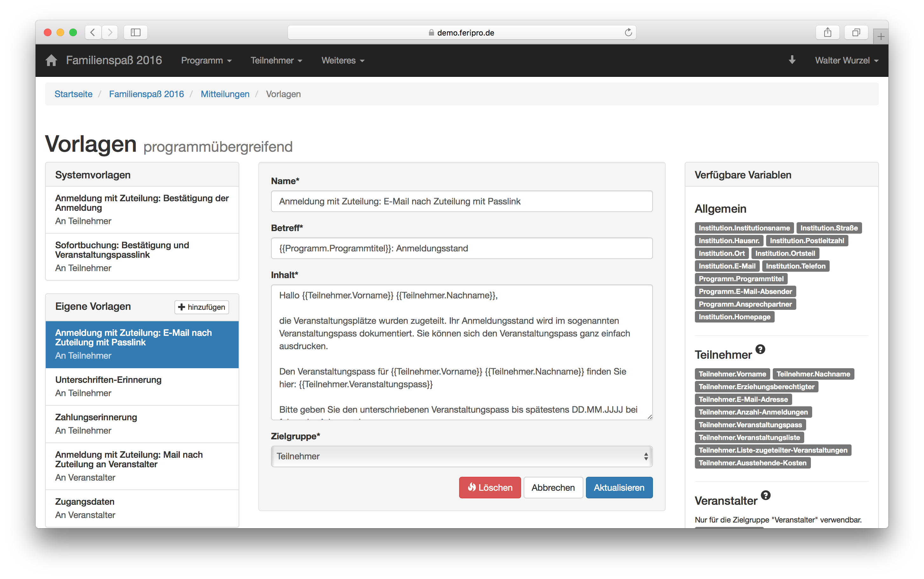The width and height of the screenshot is (924, 579).
Task: Click help icon next to Veranstalter heading
Action: (765, 495)
